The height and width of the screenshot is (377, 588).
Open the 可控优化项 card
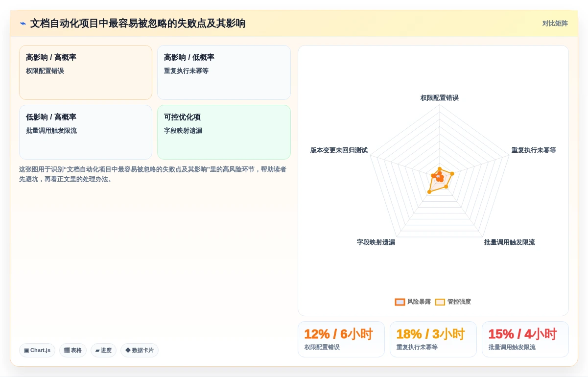click(224, 132)
